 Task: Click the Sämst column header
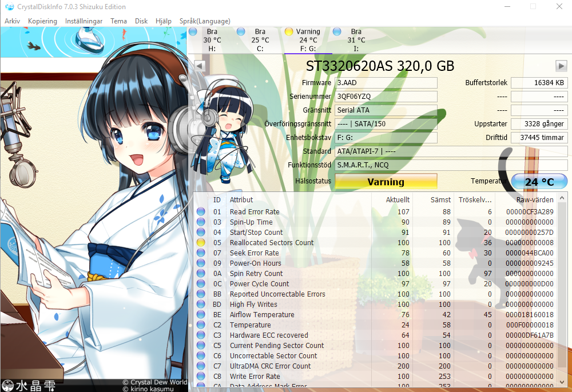point(433,199)
